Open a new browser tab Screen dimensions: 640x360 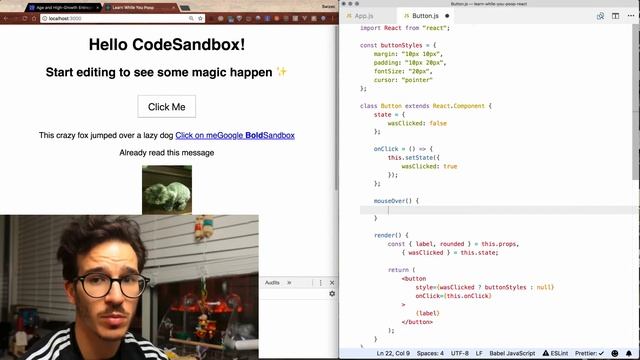(185, 8)
